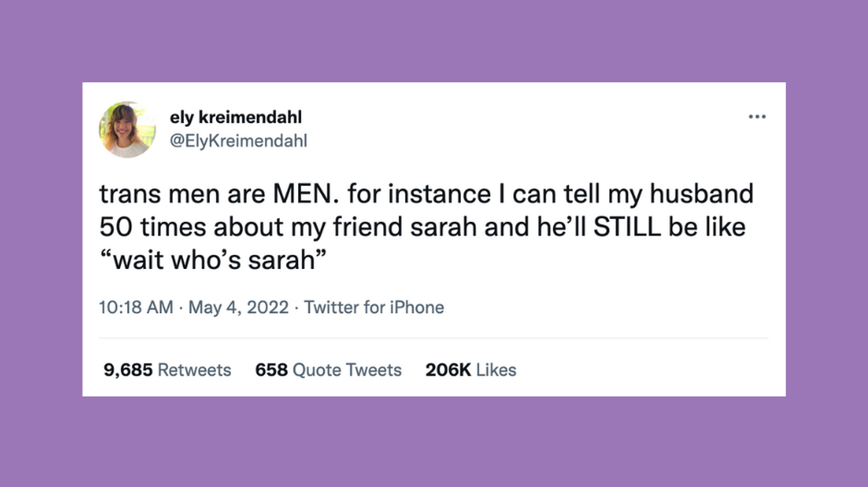Open the tweet's more options menu
Screen dimensions: 868x487
[758, 116]
